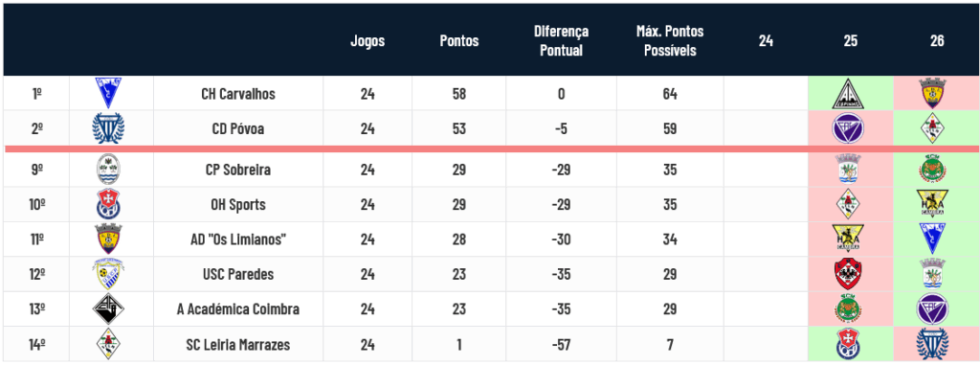Sort by the Pontos column header
Viewport: 980px width, 365px height.
click(459, 41)
